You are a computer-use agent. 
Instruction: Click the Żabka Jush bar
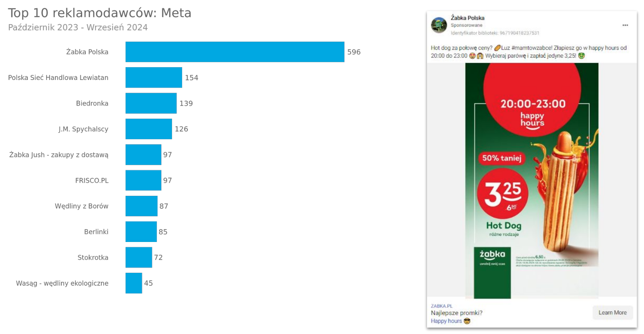143,155
